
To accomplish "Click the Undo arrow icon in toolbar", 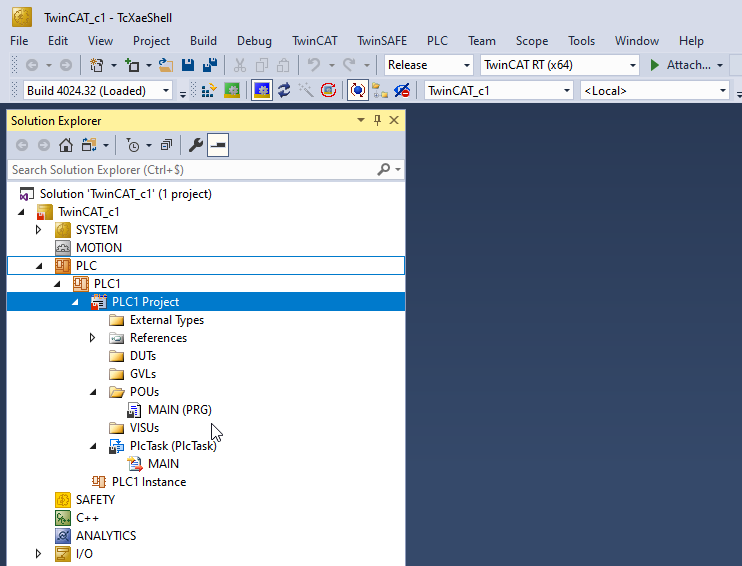I will point(313,65).
